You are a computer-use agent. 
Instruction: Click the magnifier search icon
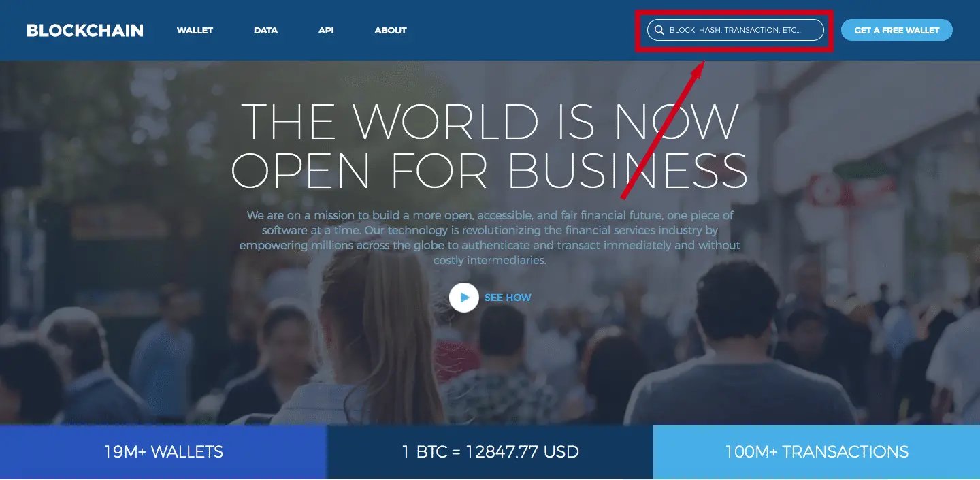click(659, 31)
